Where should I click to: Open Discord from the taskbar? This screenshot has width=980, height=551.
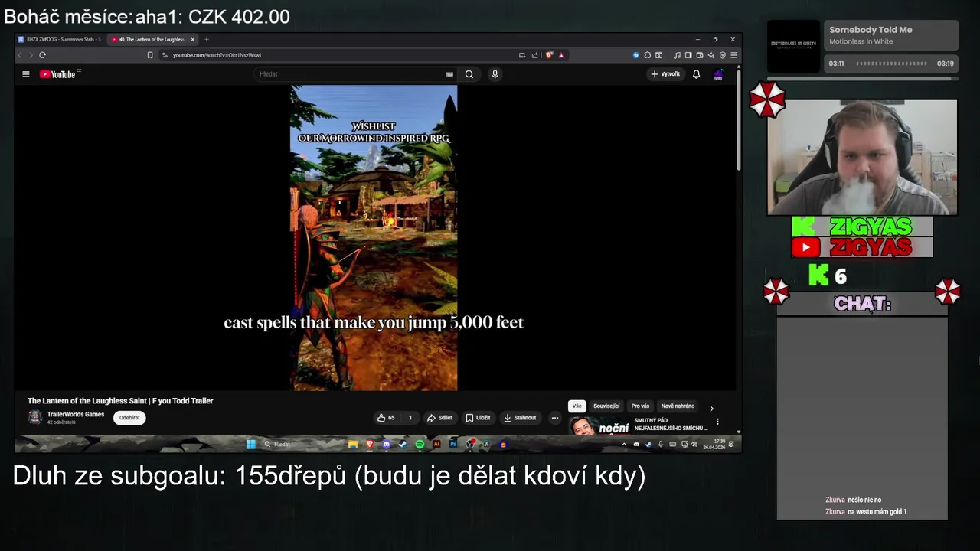(x=386, y=444)
